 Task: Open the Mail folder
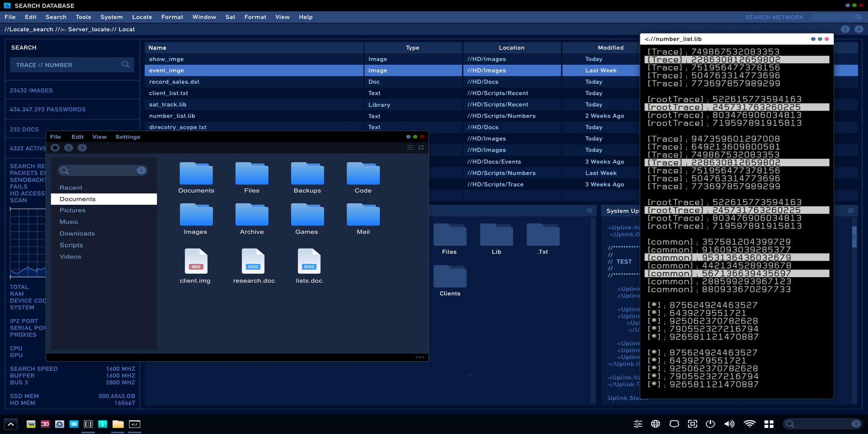[x=363, y=219]
